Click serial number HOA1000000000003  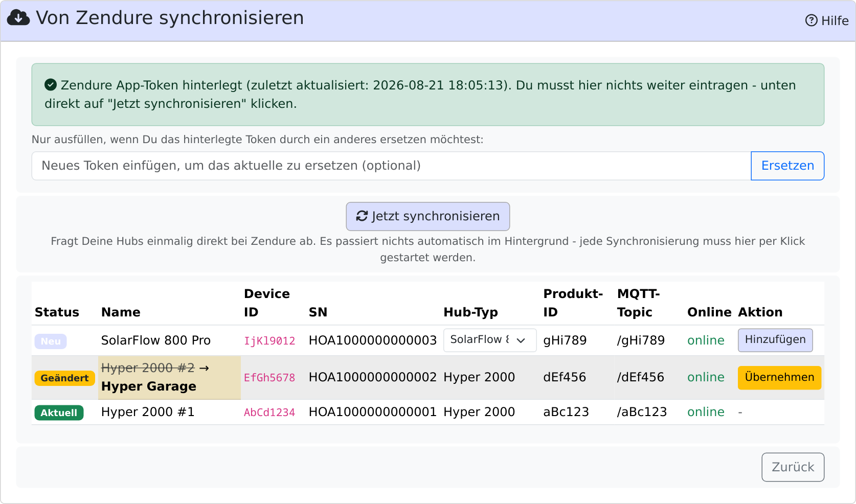373,340
